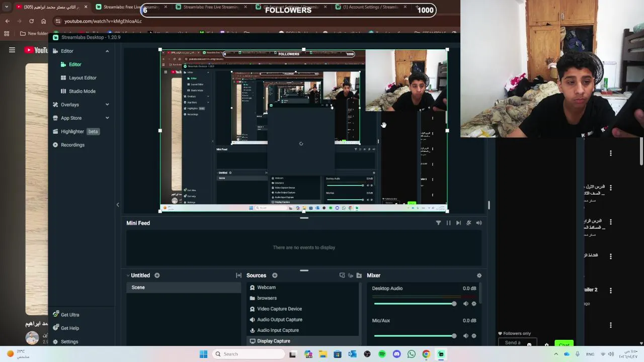The image size is (644, 362).
Task: Select the Audio Output Capture source
Action: (303, 320)
